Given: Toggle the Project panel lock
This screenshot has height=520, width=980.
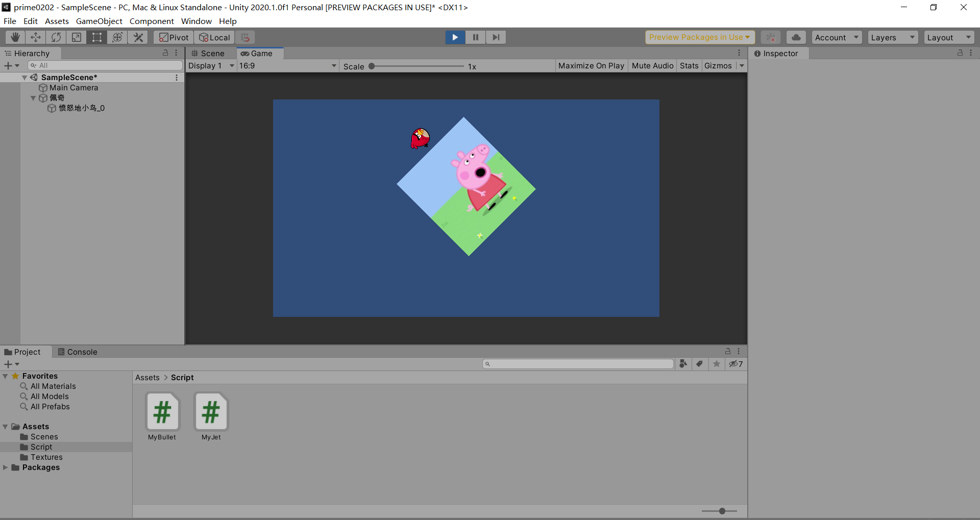Looking at the screenshot, I should pyautogui.click(x=728, y=351).
